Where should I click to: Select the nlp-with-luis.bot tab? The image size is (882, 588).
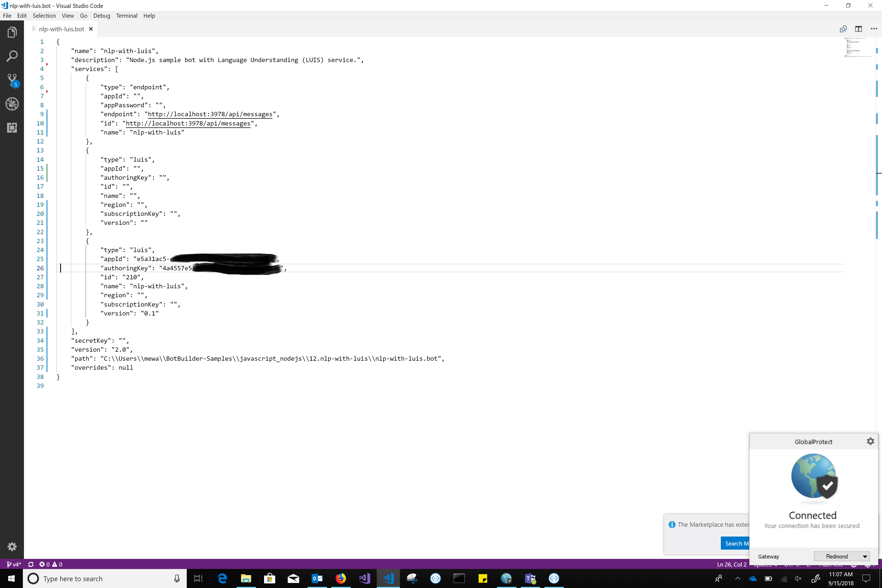61,29
